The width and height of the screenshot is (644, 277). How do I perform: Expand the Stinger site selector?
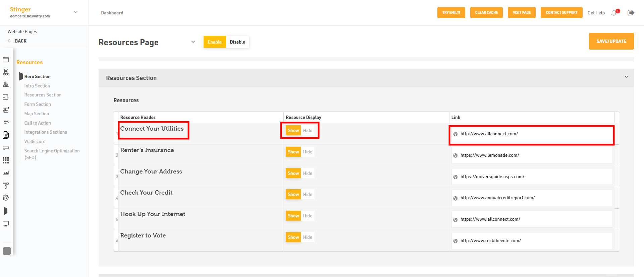pos(76,12)
